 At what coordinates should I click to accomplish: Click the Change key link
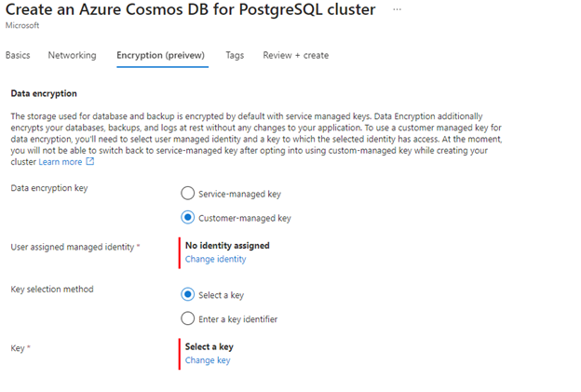point(208,360)
